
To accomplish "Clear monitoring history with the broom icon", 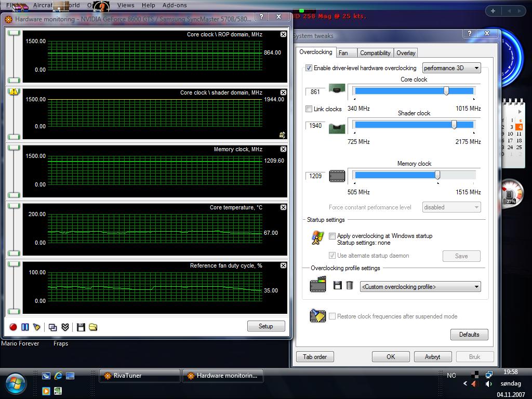I will pyautogui.click(x=37, y=327).
